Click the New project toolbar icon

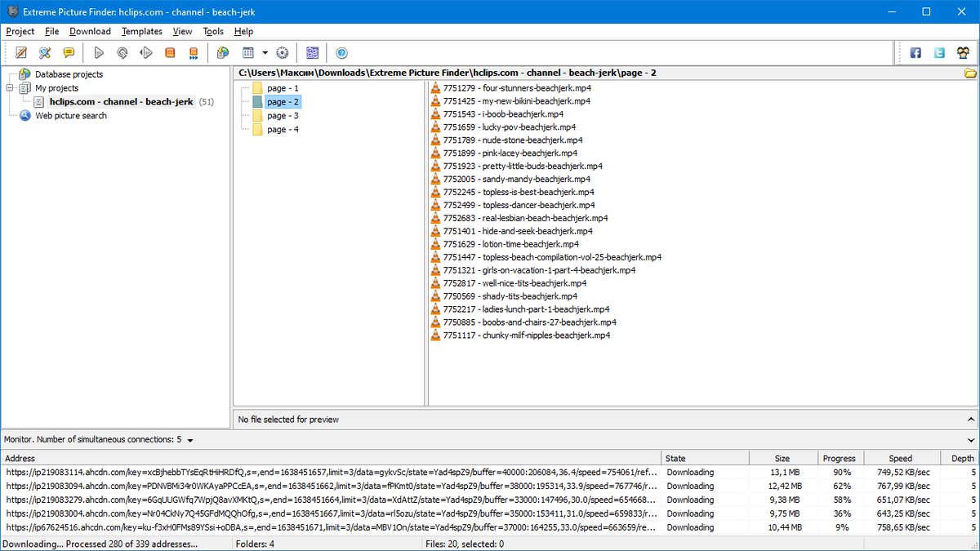click(21, 53)
